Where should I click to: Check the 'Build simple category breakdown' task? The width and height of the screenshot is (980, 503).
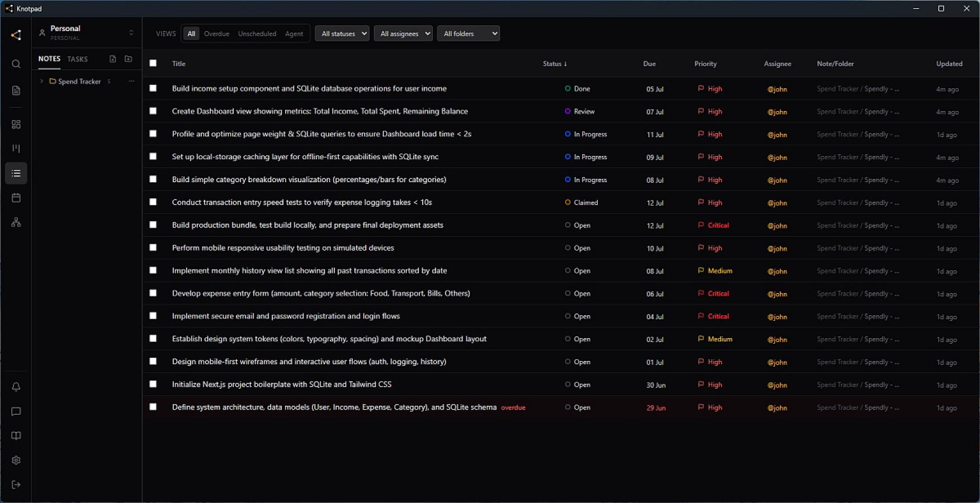[x=153, y=179]
